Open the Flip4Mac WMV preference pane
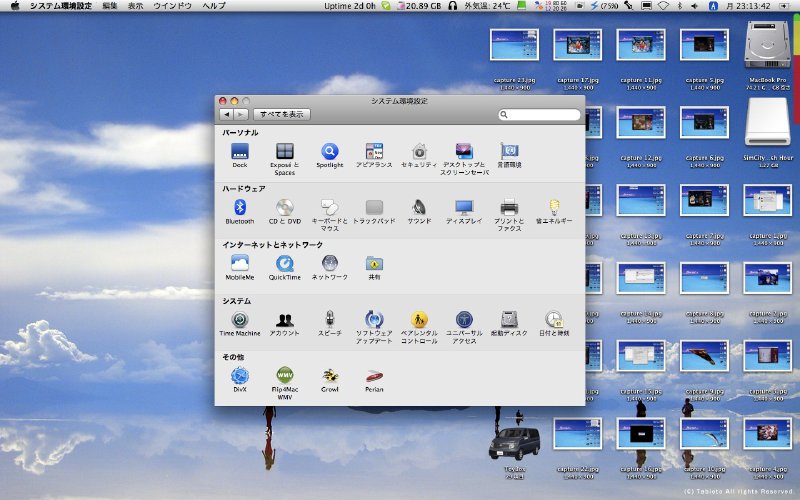800x500 pixels. [285, 376]
